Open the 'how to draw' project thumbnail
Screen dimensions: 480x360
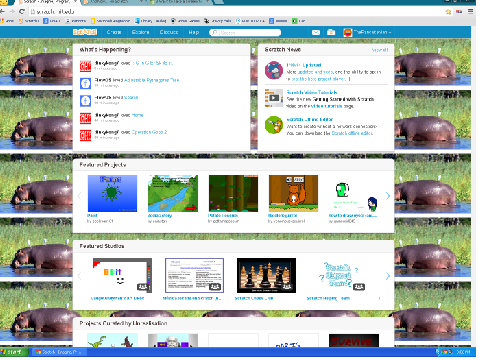[354, 193]
